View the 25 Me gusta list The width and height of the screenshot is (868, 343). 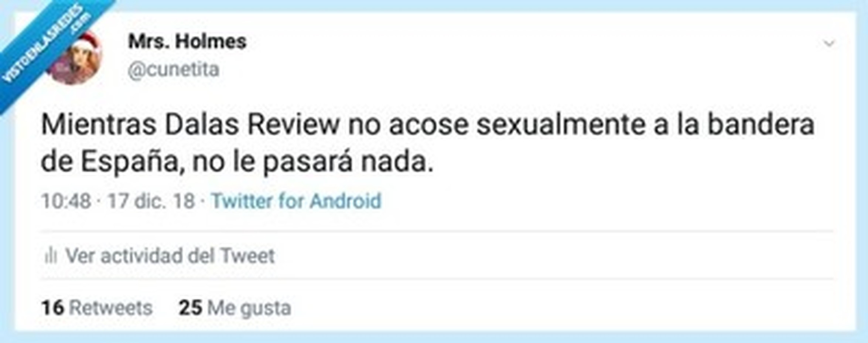pos(235,308)
